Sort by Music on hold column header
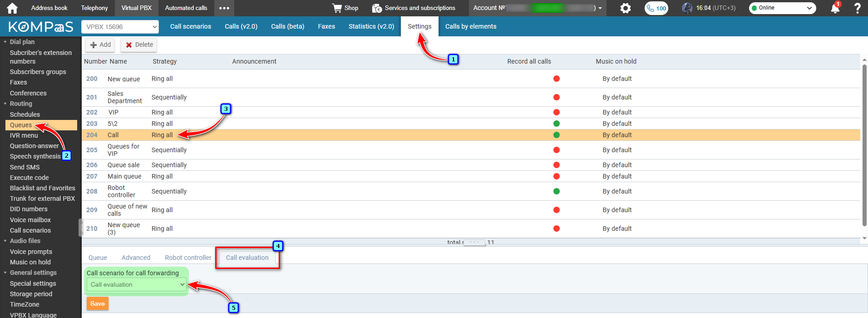The height and width of the screenshot is (318, 868). pyautogui.click(x=616, y=61)
